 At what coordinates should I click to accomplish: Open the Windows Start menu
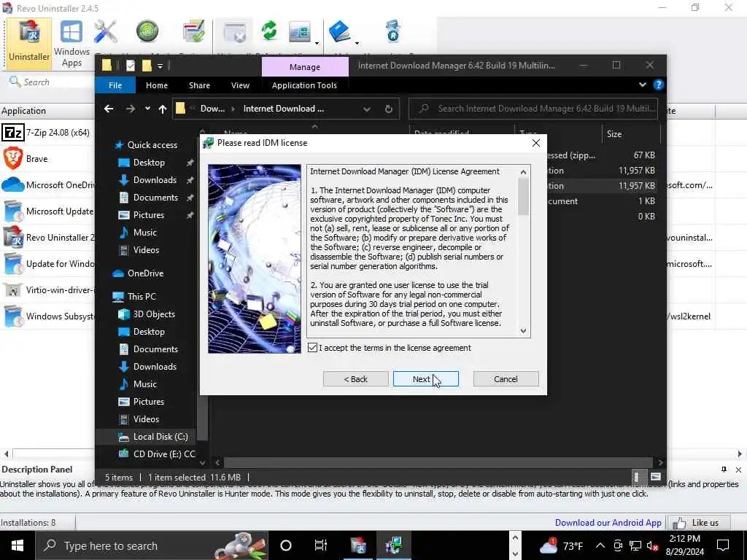click(18, 545)
